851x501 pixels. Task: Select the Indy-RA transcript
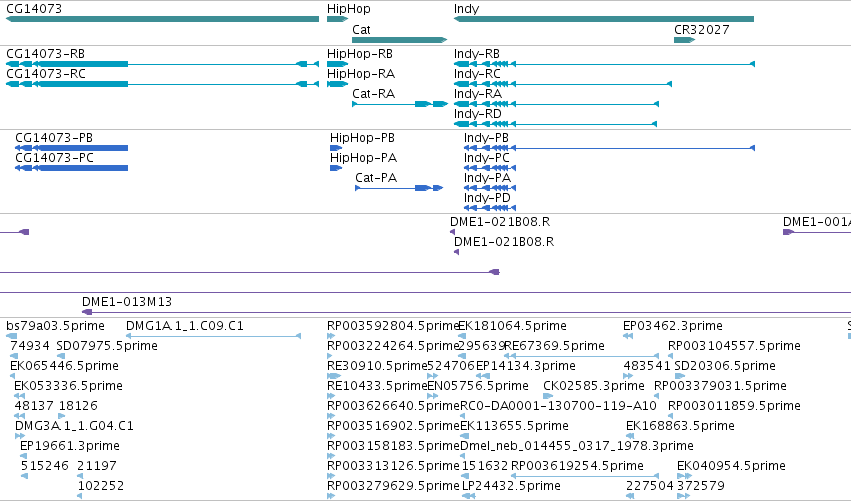click(556, 104)
